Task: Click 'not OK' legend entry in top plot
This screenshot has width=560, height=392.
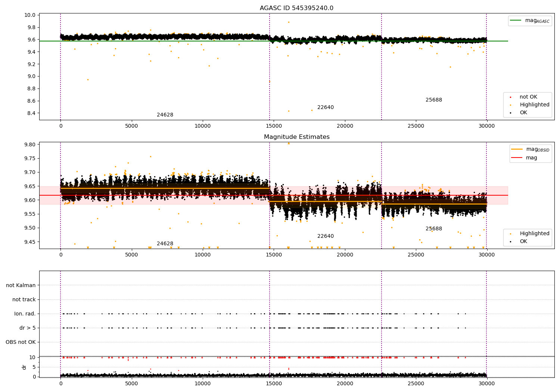Action: tap(528, 97)
